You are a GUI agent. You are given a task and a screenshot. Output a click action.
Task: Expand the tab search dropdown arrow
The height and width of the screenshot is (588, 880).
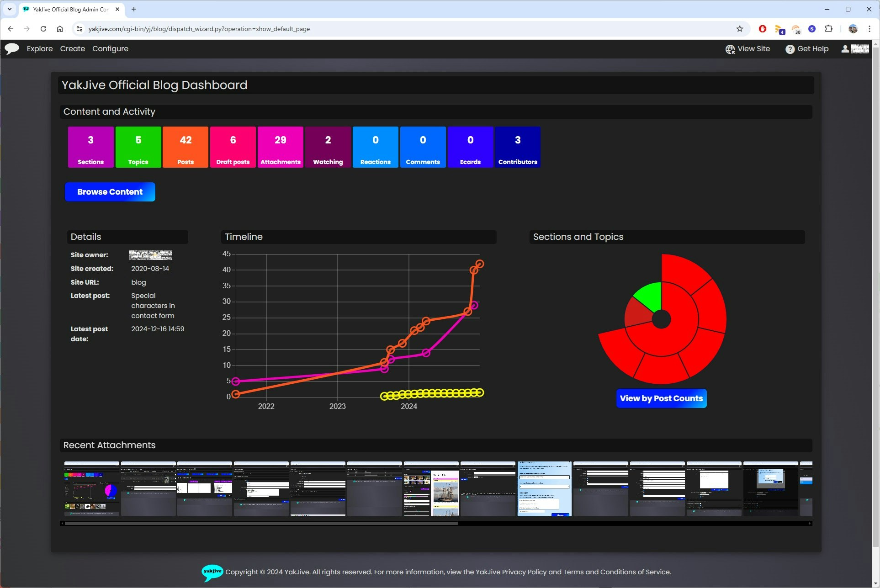(x=9, y=9)
